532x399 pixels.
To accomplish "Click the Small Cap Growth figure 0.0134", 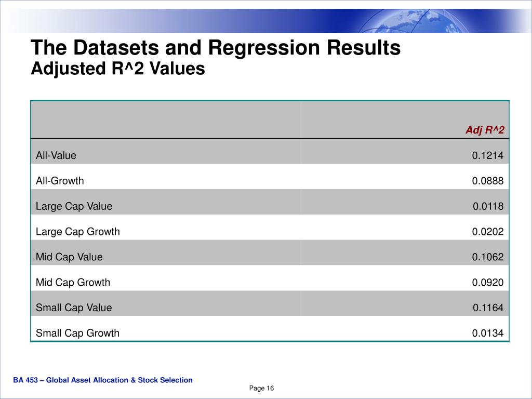I will click(x=487, y=333).
